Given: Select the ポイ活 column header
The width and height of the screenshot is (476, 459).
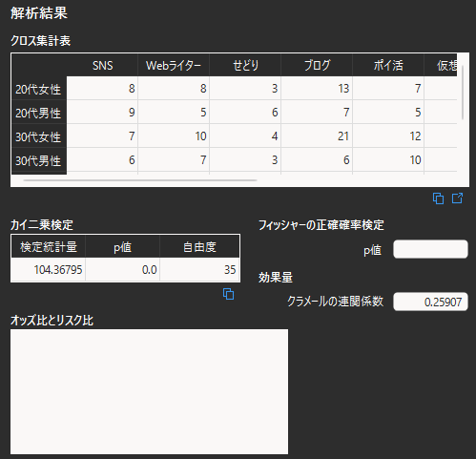Looking at the screenshot, I should point(388,65).
